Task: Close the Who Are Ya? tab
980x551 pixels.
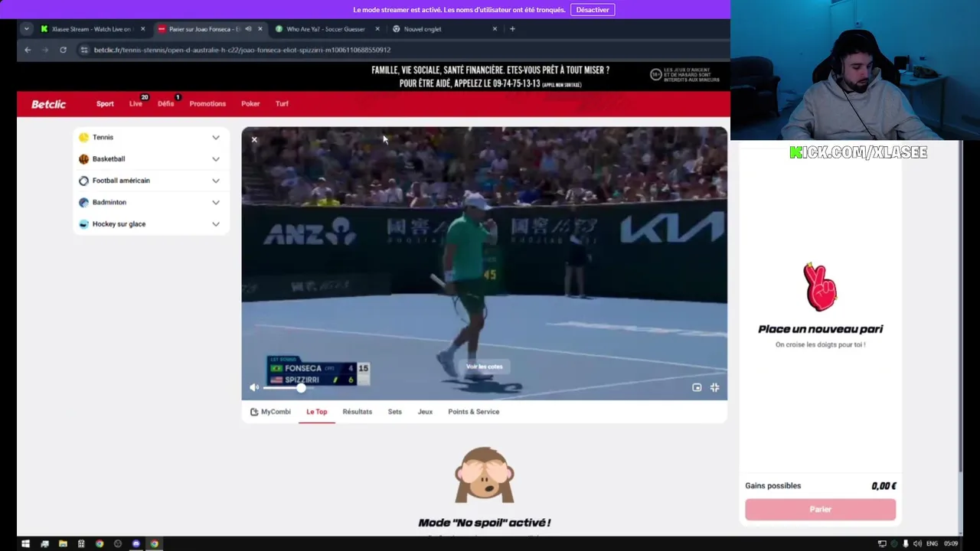Action: click(377, 29)
